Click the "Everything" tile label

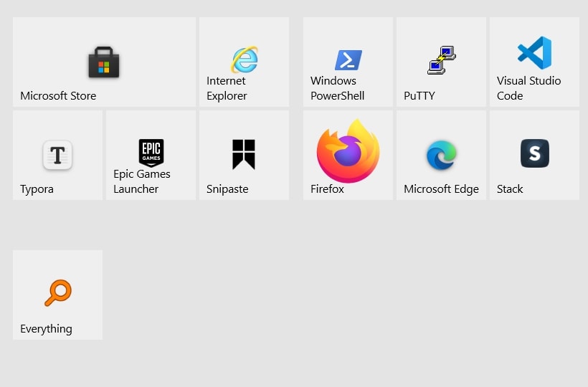[x=46, y=329]
